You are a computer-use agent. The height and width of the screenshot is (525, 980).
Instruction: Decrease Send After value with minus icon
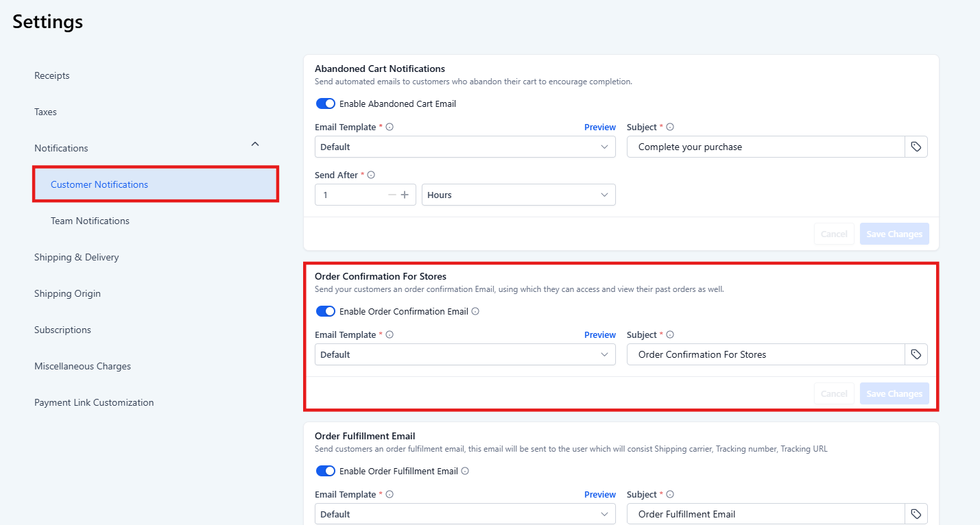point(392,195)
